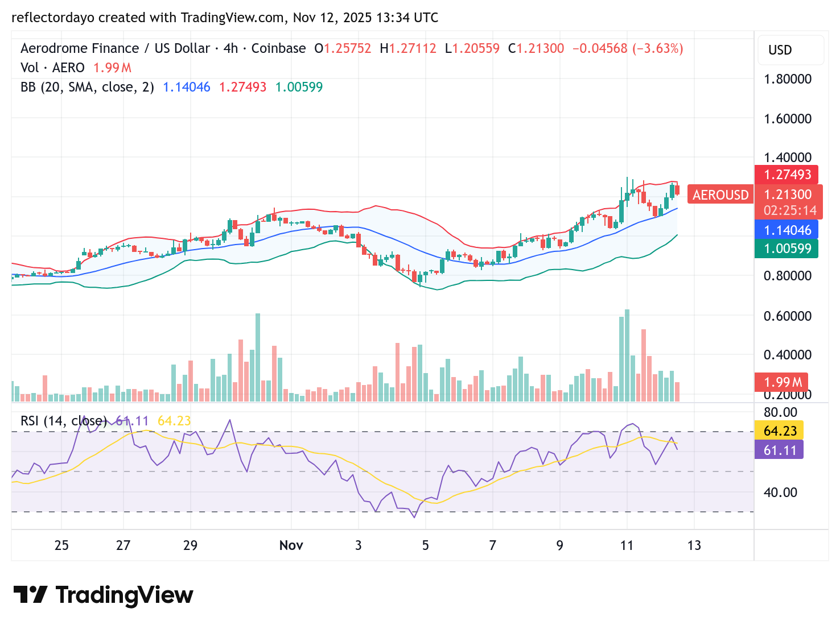Image resolution: width=840 pixels, height=629 pixels.
Task: Click the 5 date label on time axis
Action: tap(425, 545)
